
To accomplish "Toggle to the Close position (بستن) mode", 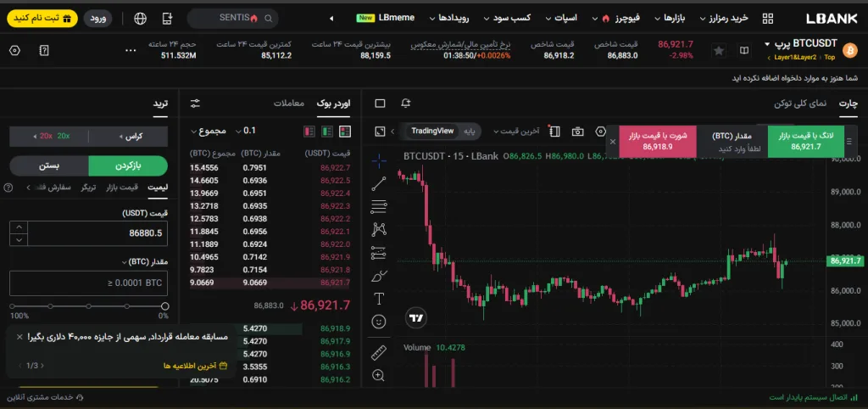I will (x=49, y=165).
